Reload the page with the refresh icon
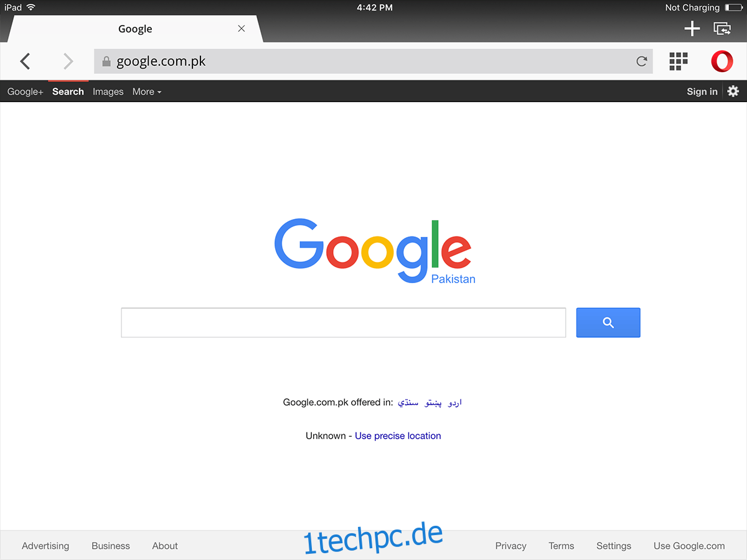Screen dimensions: 747x560 [641, 61]
